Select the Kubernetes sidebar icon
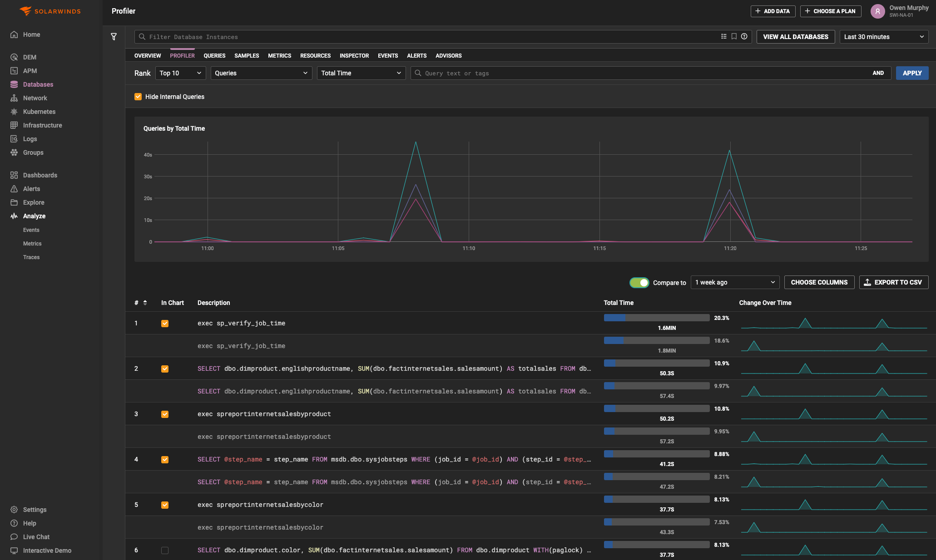The image size is (936, 560). coord(14,112)
